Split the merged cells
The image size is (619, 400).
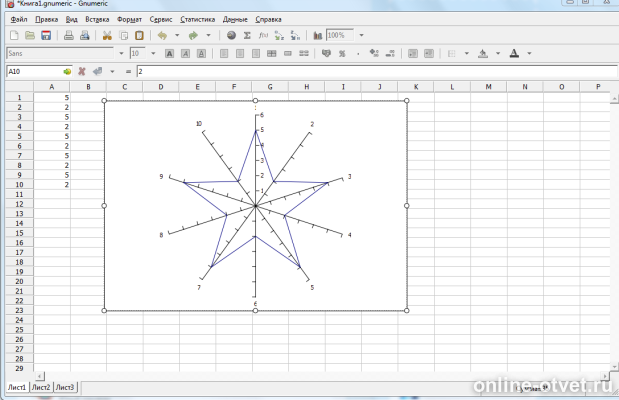304,53
